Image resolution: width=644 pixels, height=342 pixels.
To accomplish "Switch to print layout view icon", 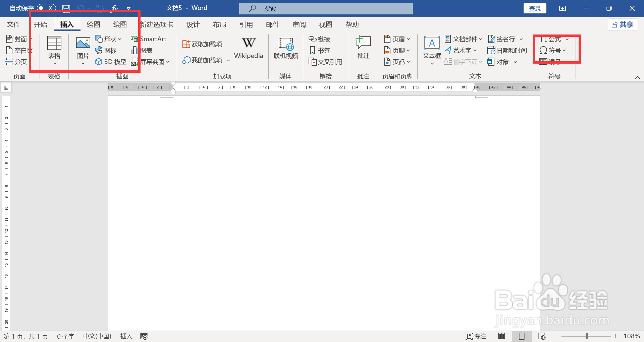I will 522,336.
